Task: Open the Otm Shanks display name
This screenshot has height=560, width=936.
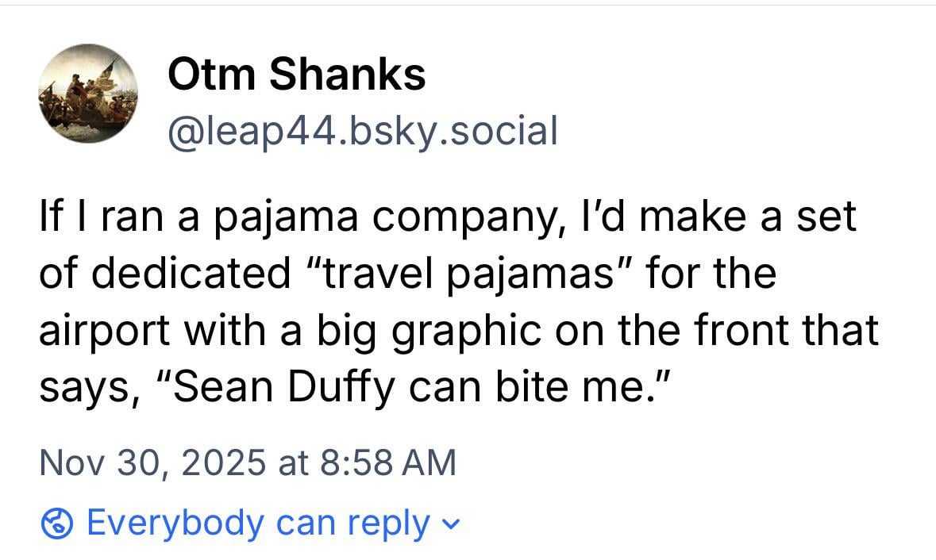Action: click(x=296, y=75)
